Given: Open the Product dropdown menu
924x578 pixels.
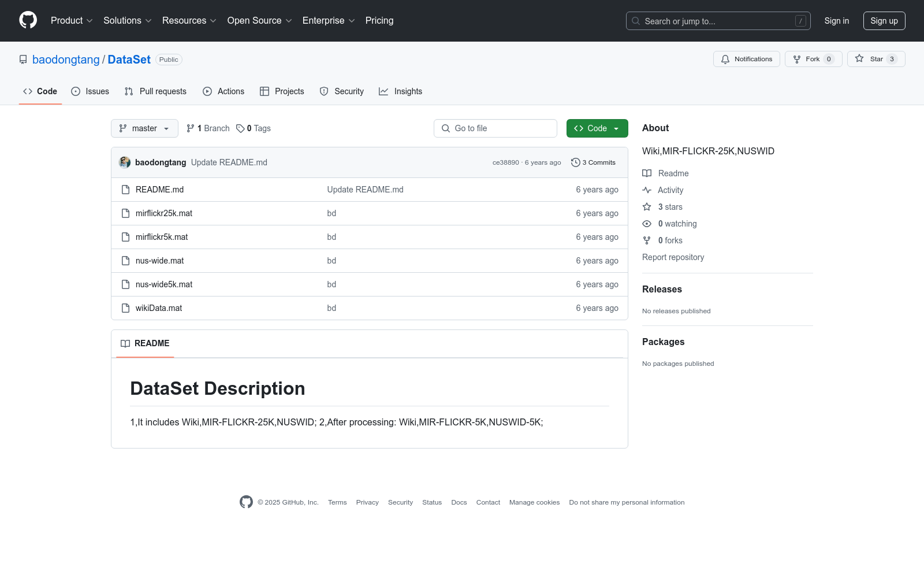Looking at the screenshot, I should point(72,21).
